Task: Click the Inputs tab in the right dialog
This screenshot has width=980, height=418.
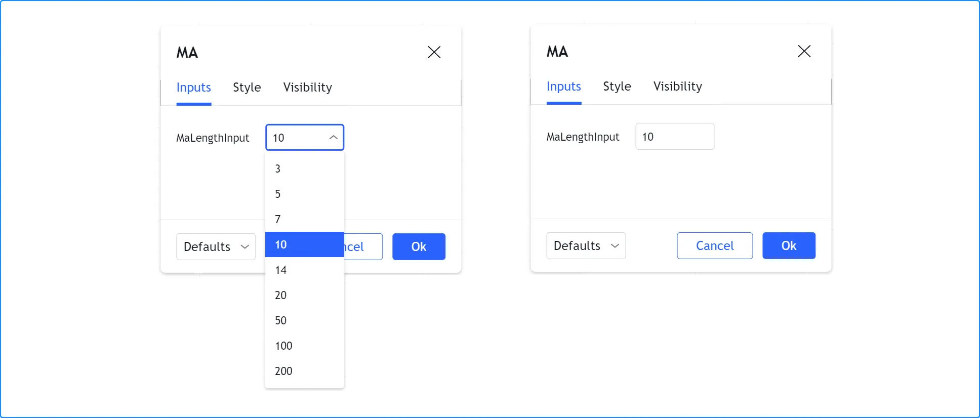Action: pos(563,87)
